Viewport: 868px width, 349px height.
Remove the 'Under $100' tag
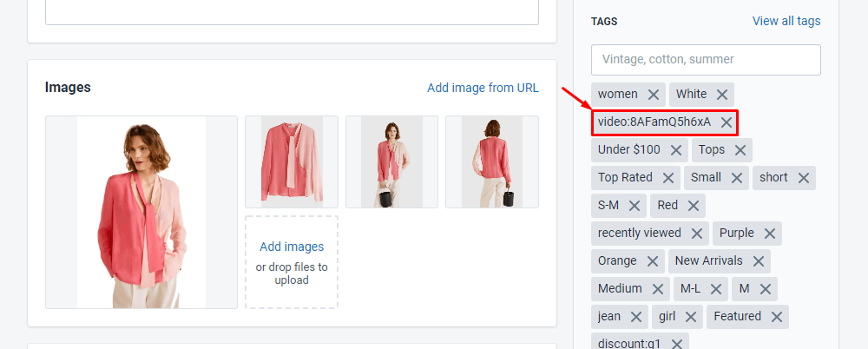tap(675, 150)
